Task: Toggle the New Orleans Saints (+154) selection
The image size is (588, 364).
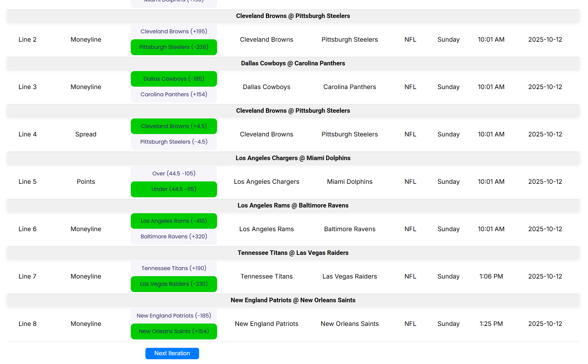Action: point(174,331)
